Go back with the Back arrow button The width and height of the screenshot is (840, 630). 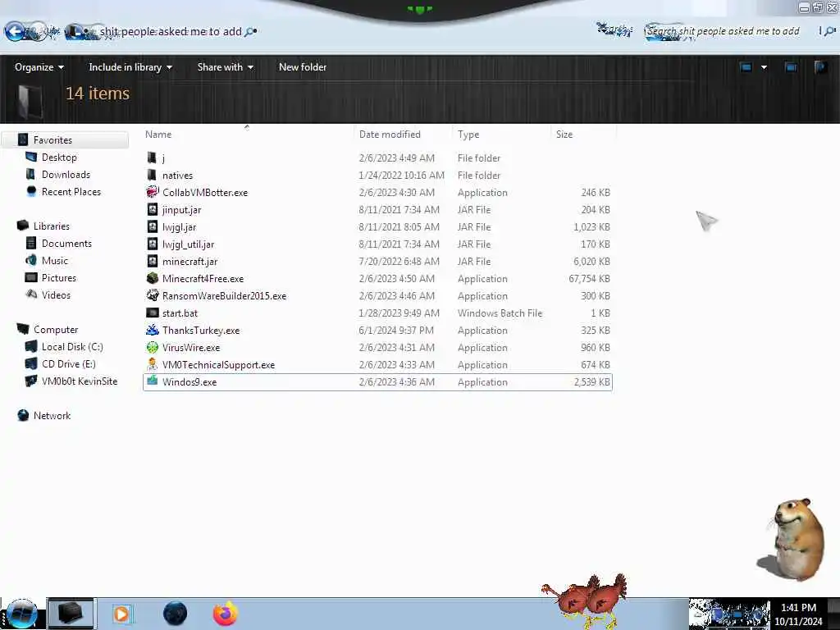pos(15,32)
